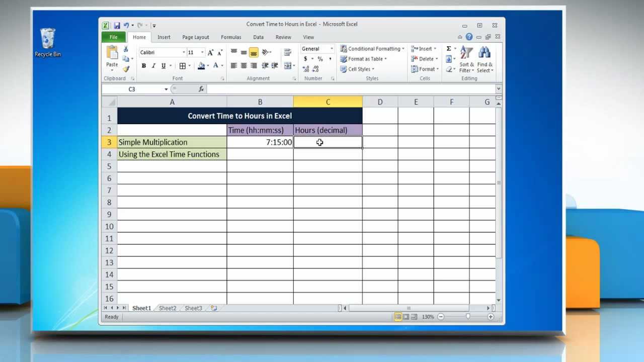Viewport: 644px width, 362px height.
Task: Apply Percent Style
Action: pyautogui.click(x=320, y=59)
